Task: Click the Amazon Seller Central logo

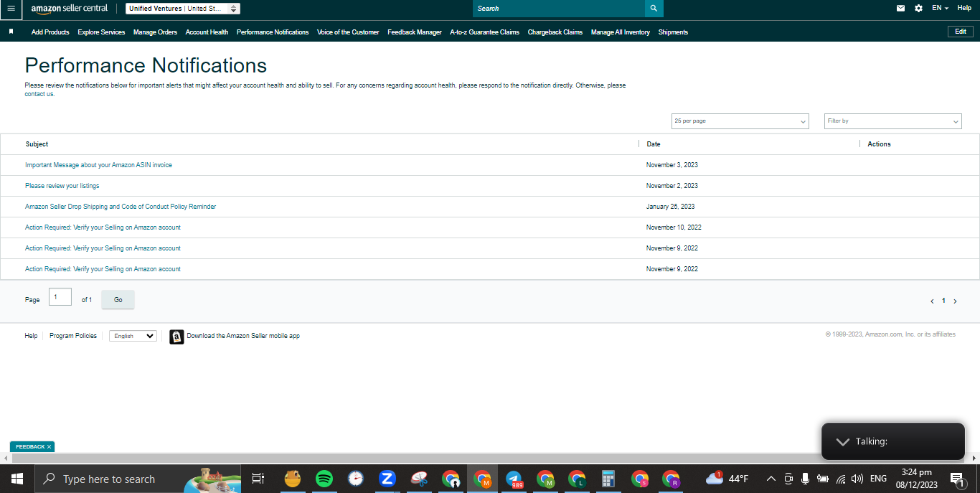Action: coord(70,9)
